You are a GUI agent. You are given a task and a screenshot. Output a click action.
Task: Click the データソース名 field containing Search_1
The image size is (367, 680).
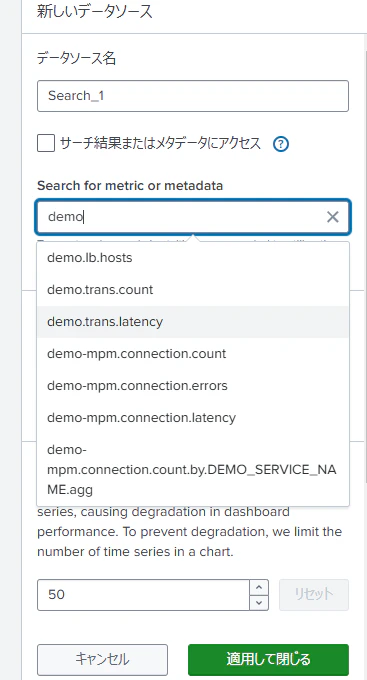tap(193, 96)
